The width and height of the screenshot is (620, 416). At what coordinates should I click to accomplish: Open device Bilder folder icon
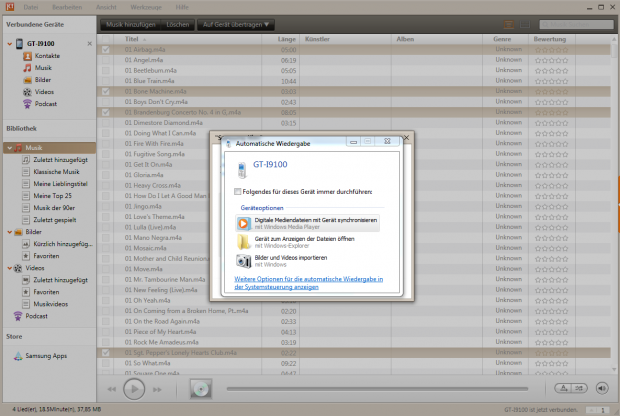click(27, 80)
